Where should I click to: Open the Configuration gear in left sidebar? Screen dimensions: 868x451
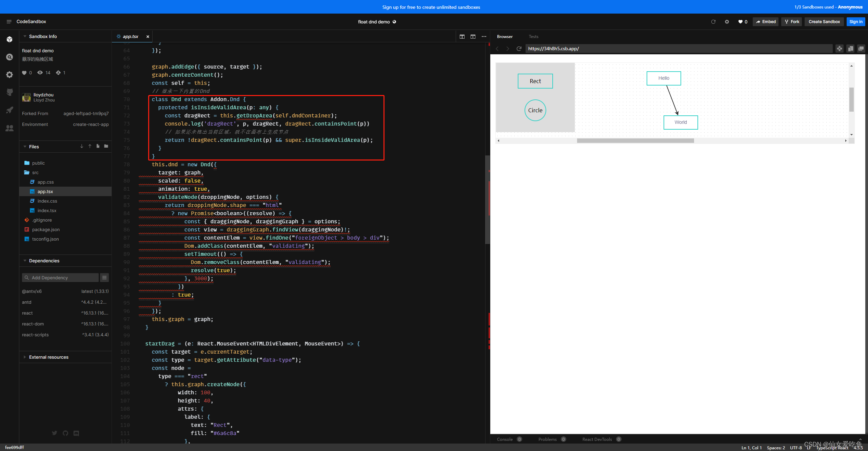pos(9,75)
